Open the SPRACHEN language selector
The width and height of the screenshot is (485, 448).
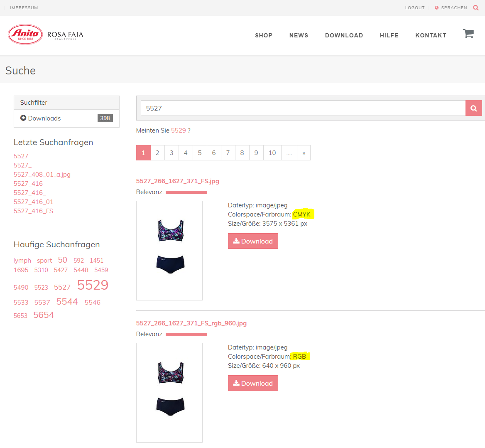click(x=451, y=7)
